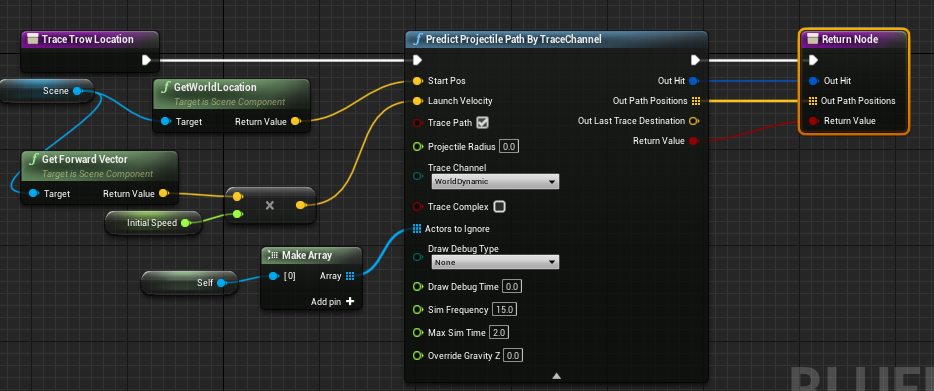934x391 pixels.
Task: Click the Scene variable output pin
Action: point(76,91)
